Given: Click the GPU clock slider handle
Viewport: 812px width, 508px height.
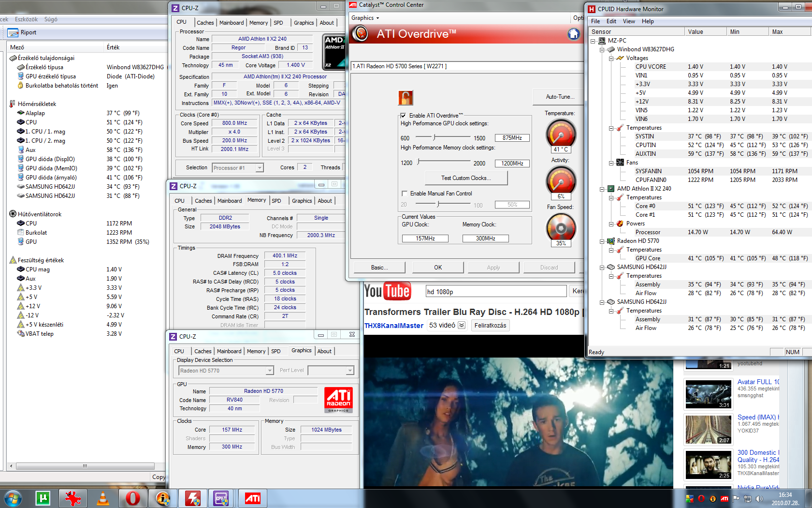Looking at the screenshot, I should 434,137.
